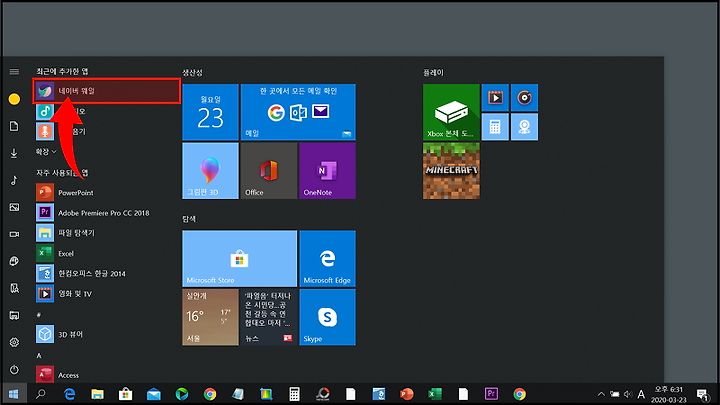Open the small Calculator tile
This screenshot has width=720, height=405.
coord(495,127)
